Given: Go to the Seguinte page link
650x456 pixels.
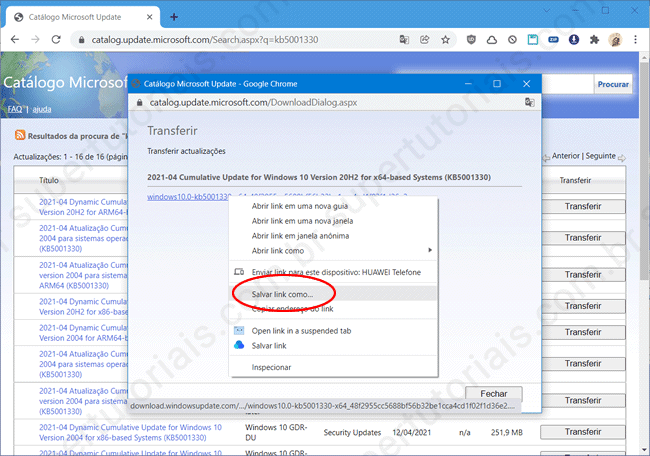Looking at the screenshot, I should [597, 156].
